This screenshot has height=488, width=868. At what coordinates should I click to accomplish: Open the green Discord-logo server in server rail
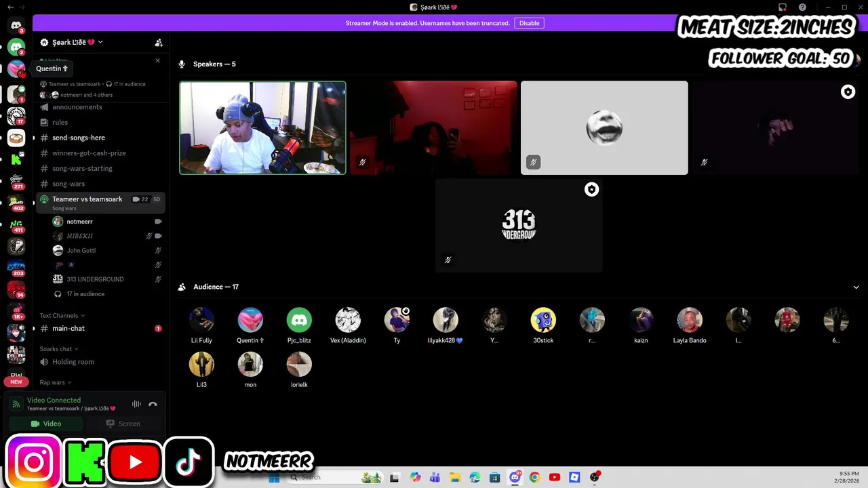coord(16,47)
